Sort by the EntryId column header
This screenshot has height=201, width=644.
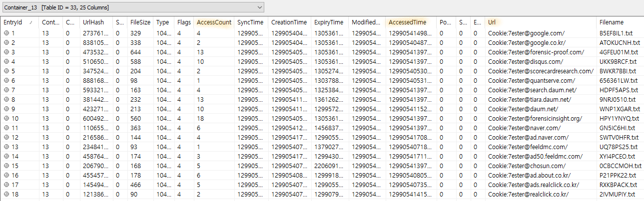(x=12, y=22)
